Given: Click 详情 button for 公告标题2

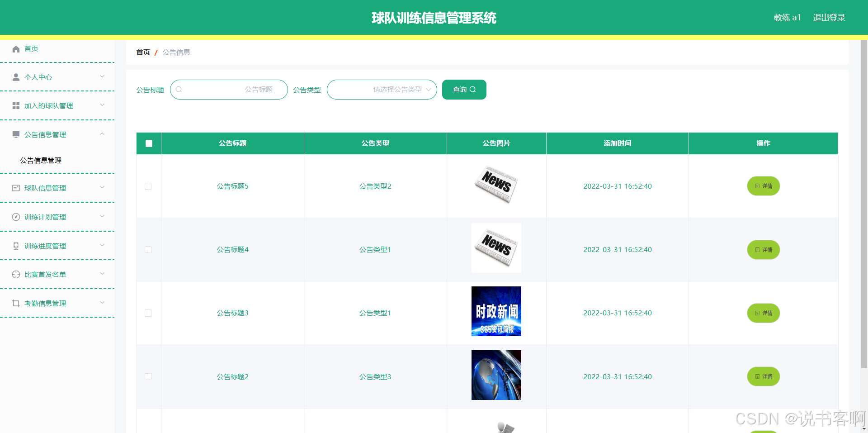Looking at the screenshot, I should [763, 376].
